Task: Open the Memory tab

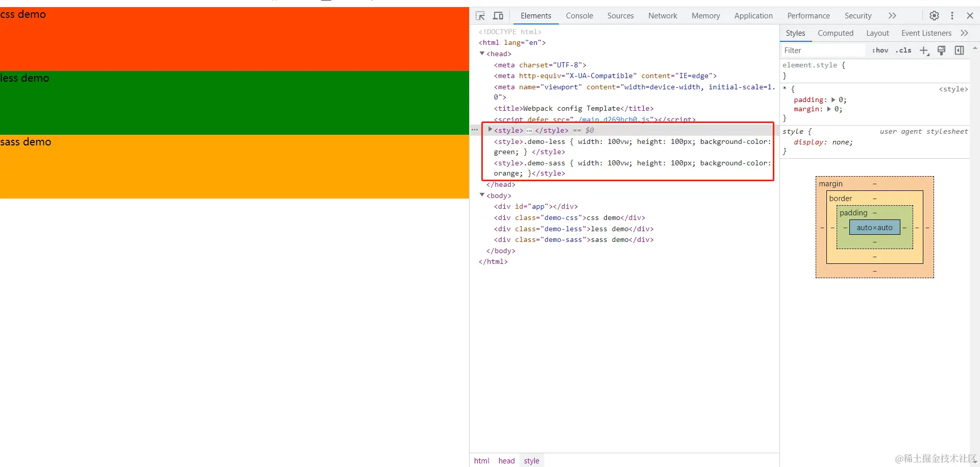Action: click(706, 16)
